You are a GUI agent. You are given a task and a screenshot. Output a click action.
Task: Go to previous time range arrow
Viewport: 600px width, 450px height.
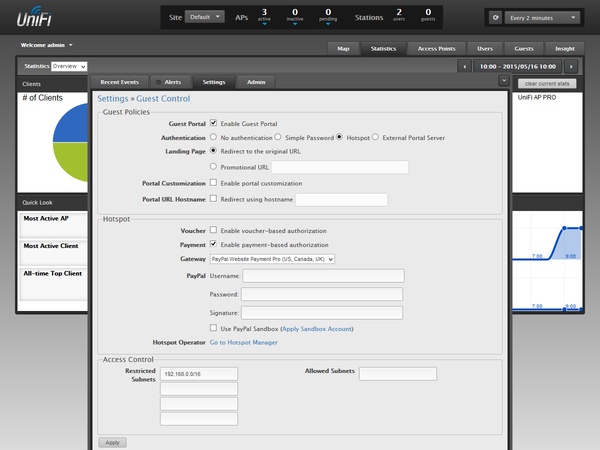pos(464,66)
